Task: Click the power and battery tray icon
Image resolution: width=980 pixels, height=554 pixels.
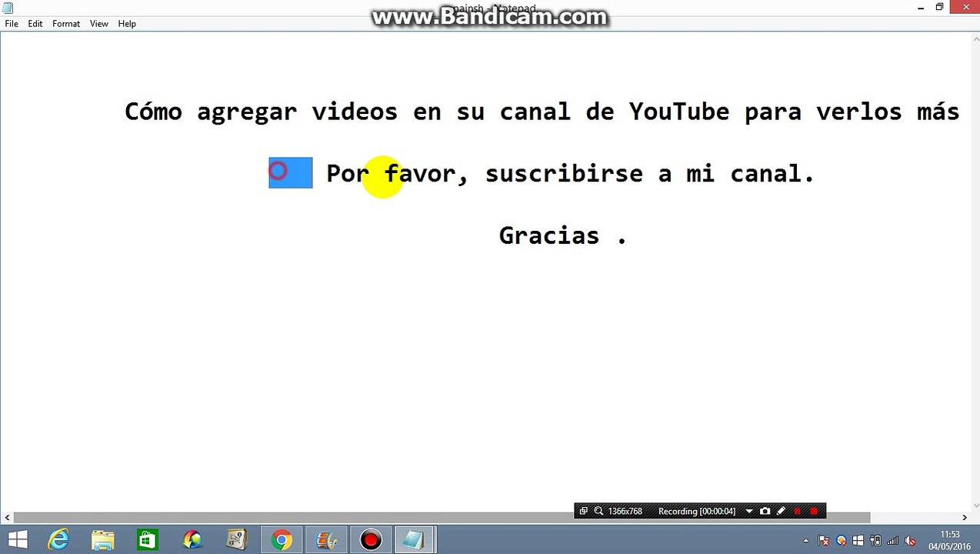Action: 875,541
